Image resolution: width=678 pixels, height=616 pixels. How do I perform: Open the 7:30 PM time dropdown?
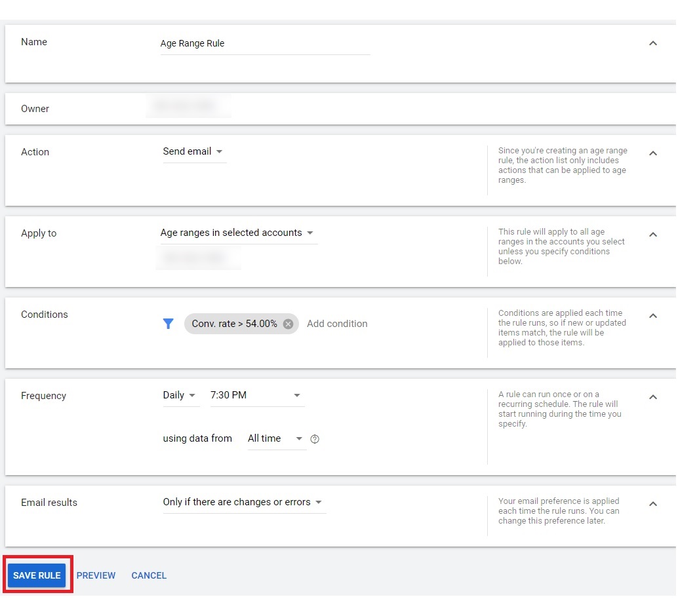[x=257, y=396]
